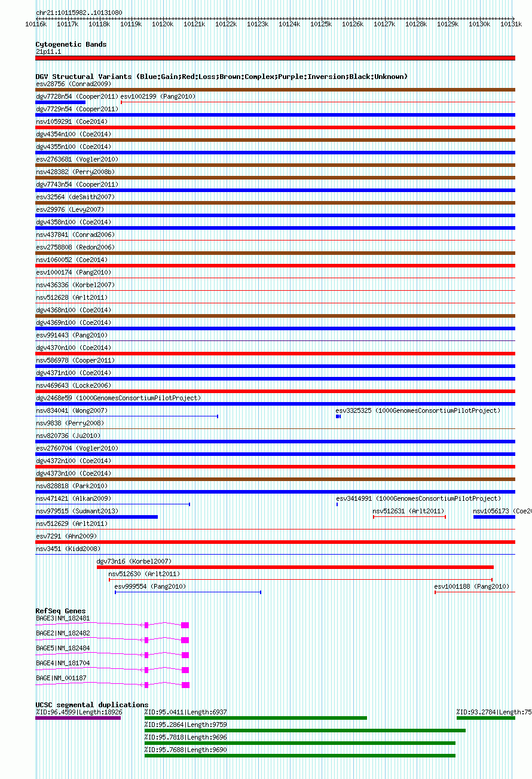Click the %ID:95.7818|Length:9696 duplication label

point(186,738)
